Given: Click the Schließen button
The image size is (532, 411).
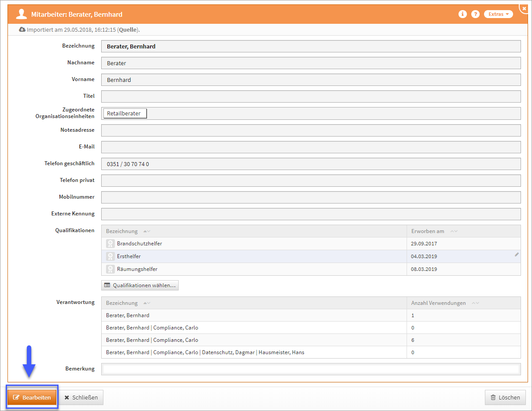Looking at the screenshot, I should click(81, 397).
